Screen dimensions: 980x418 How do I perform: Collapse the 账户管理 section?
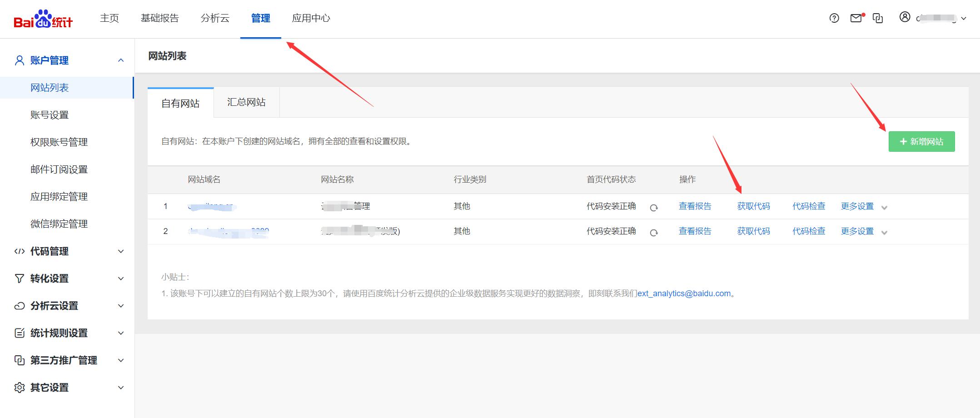(120, 60)
